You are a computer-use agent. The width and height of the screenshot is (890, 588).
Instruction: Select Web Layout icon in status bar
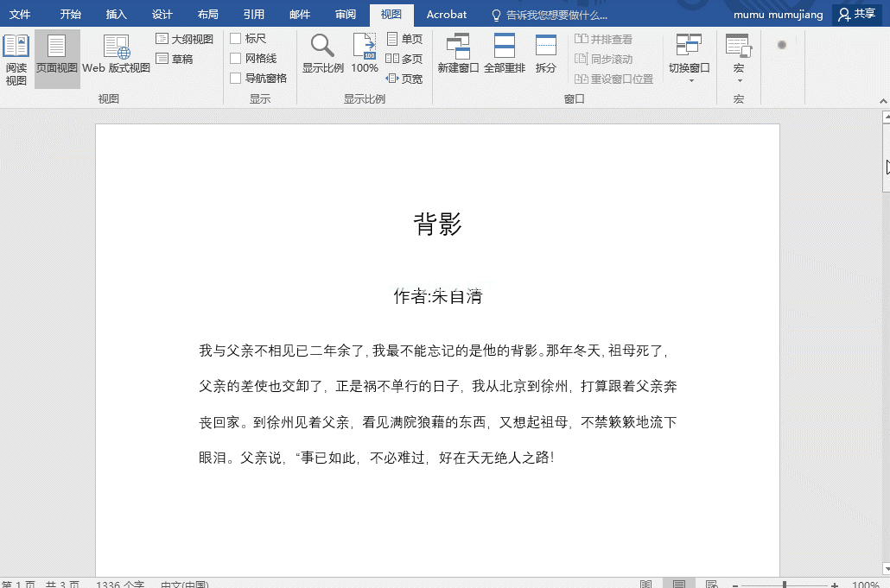pos(712,584)
